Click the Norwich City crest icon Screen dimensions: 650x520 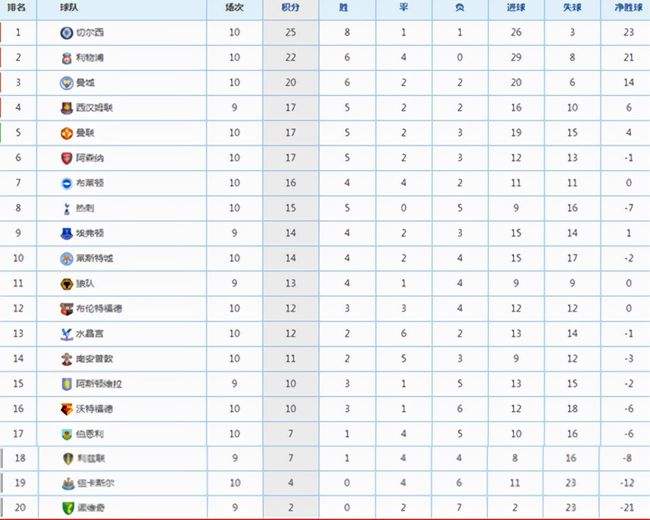[x=68, y=508]
